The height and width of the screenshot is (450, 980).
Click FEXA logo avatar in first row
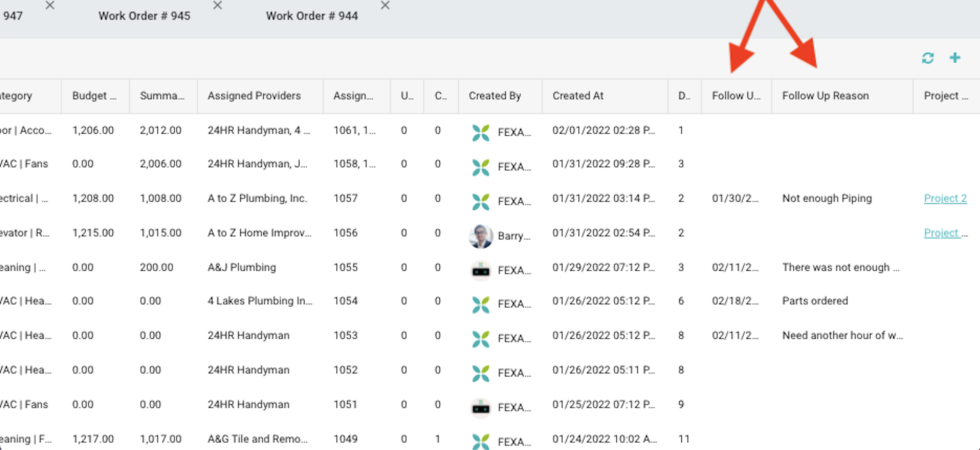(481, 133)
